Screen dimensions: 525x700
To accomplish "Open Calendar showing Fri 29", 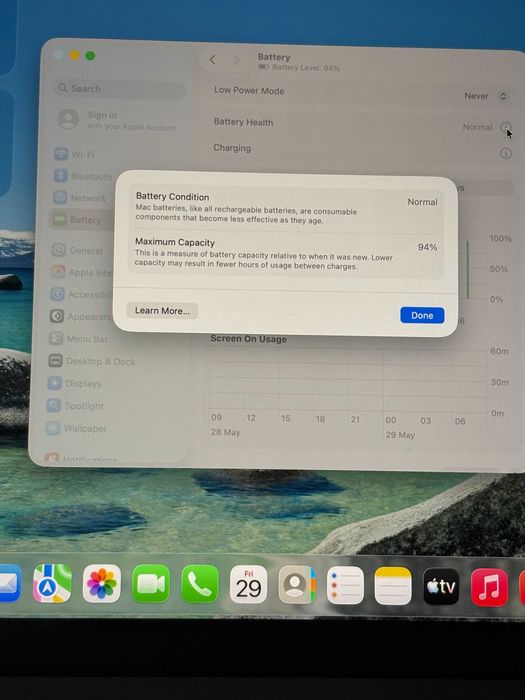I will [249, 584].
